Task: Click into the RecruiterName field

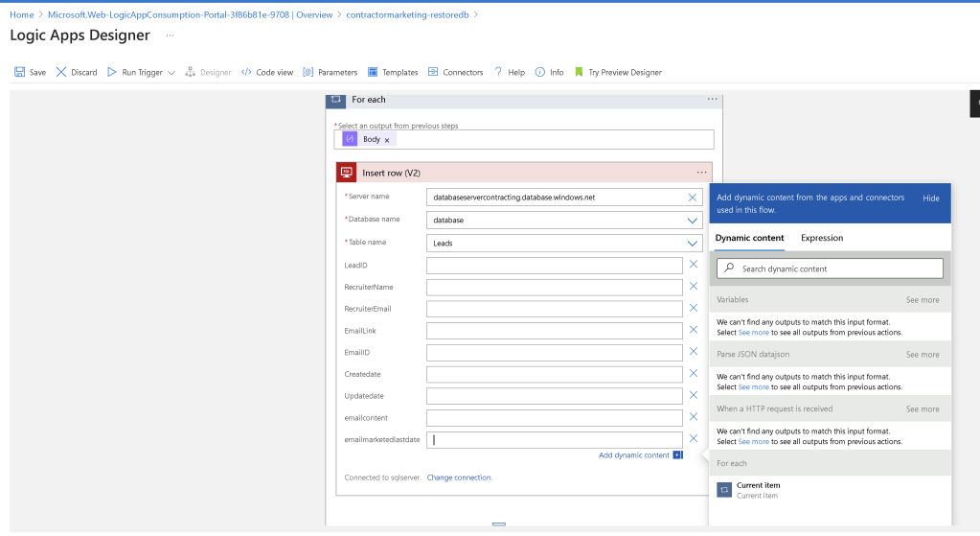Action: [x=555, y=288]
